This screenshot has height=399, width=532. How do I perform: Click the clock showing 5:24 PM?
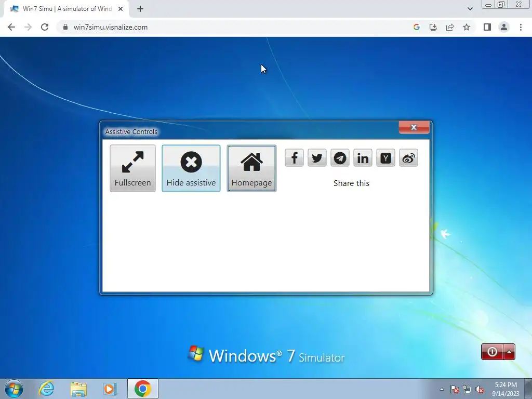(x=506, y=389)
